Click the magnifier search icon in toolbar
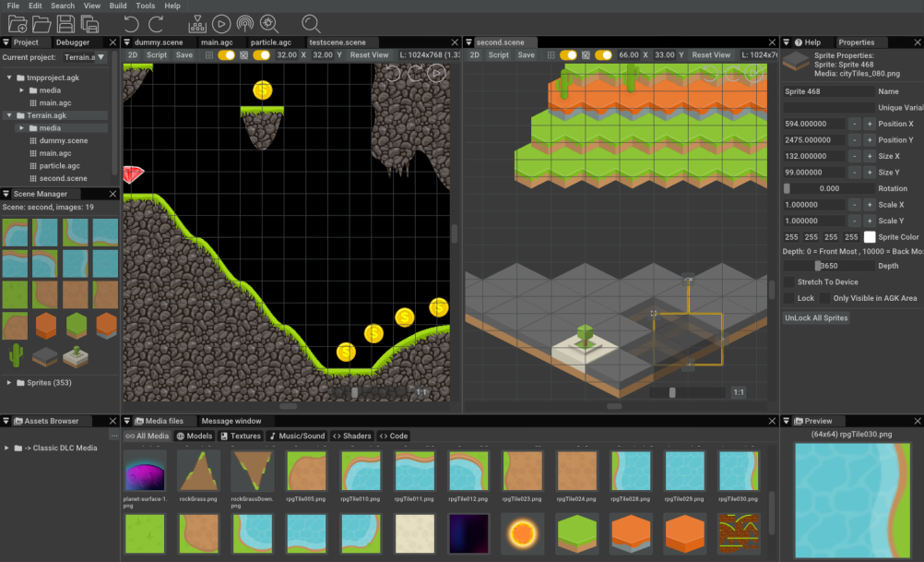924x562 pixels. pyautogui.click(x=311, y=24)
